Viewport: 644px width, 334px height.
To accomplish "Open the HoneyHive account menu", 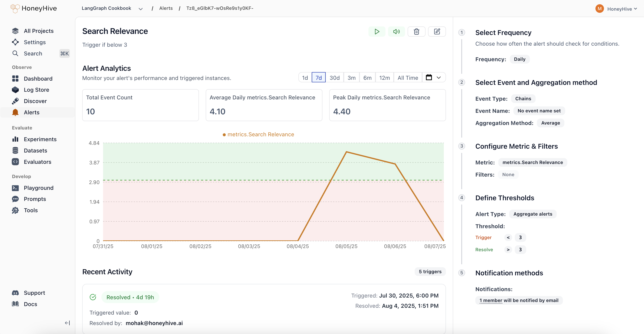I will click(x=616, y=9).
